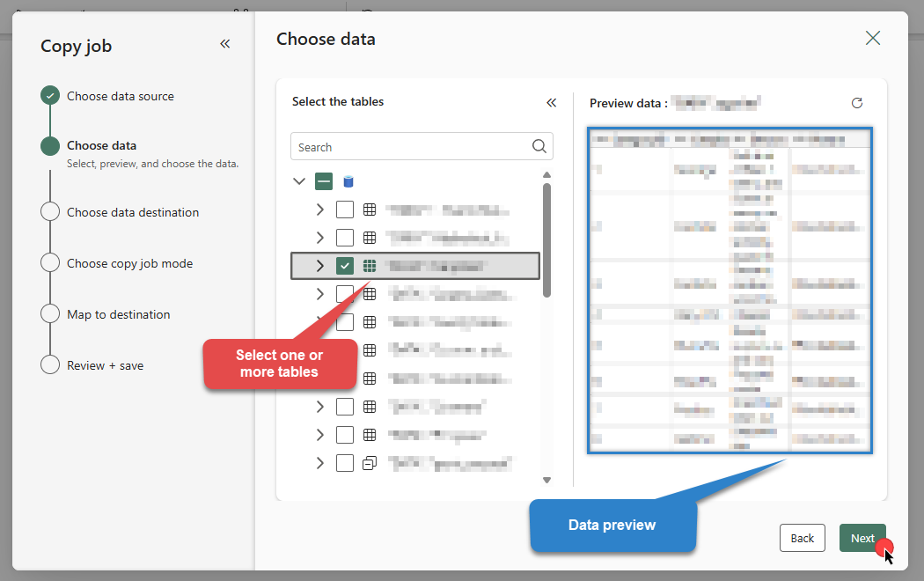Collapse the root node of the table tree
924x581 pixels.
(299, 180)
